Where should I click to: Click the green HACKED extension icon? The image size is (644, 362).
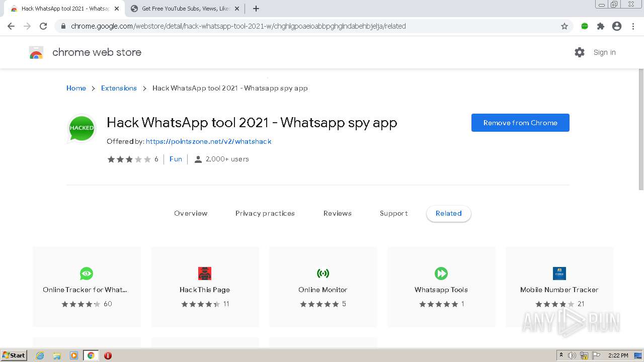tap(82, 128)
